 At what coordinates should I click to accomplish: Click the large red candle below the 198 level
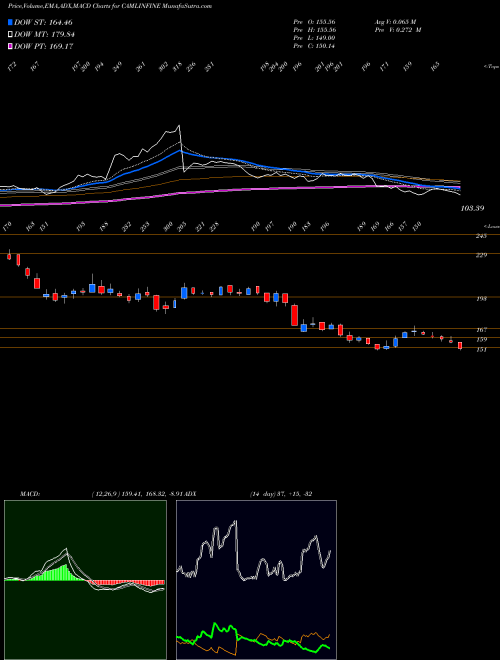(x=295, y=315)
